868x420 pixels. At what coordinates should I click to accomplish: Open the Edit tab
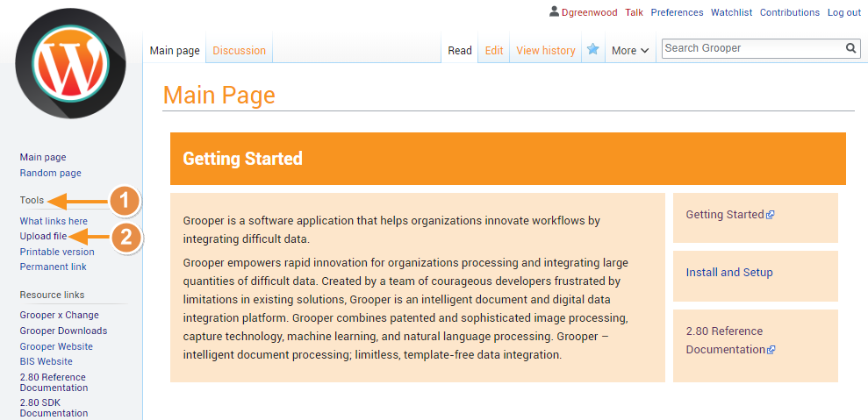coord(494,50)
